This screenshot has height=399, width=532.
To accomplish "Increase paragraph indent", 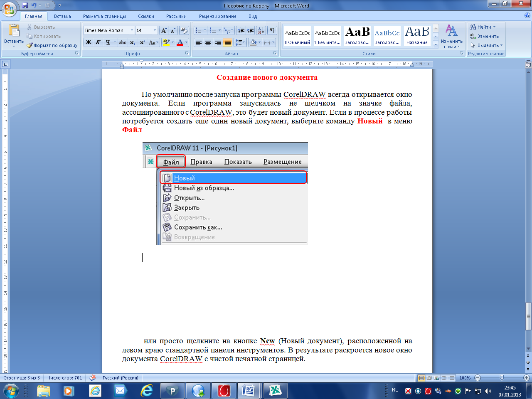I will click(251, 30).
